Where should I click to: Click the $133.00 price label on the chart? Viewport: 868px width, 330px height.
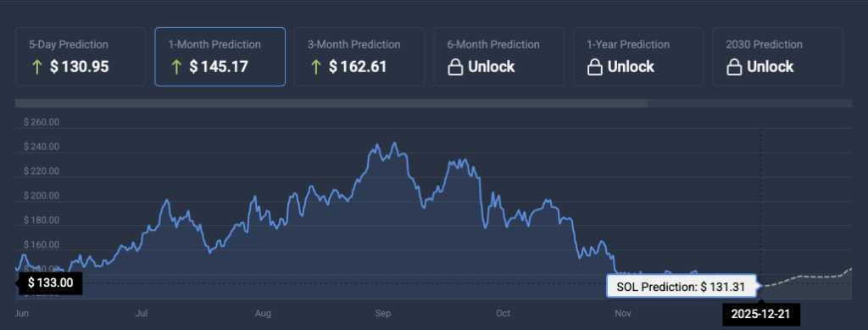tap(50, 283)
